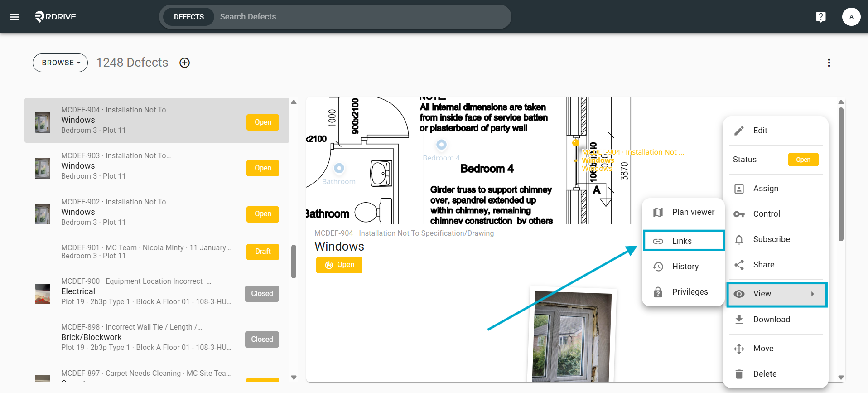Click the yellow MCDEF-904 marker on plan
The width and height of the screenshot is (868, 393).
coord(575,142)
